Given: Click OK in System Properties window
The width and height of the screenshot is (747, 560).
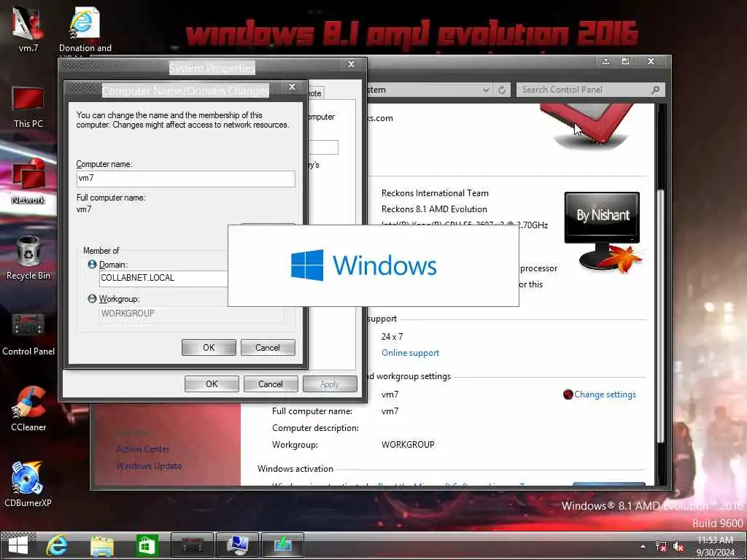Looking at the screenshot, I should 212,384.
